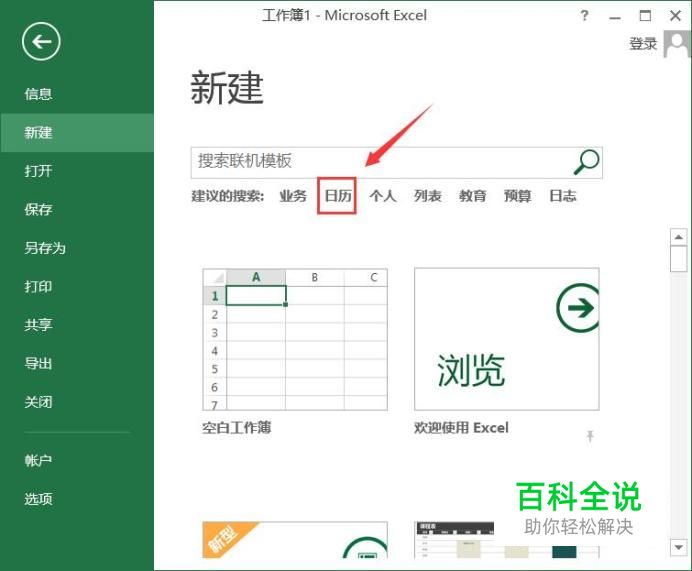Search suggested category 教育
This screenshot has height=571, width=692.
473,196
